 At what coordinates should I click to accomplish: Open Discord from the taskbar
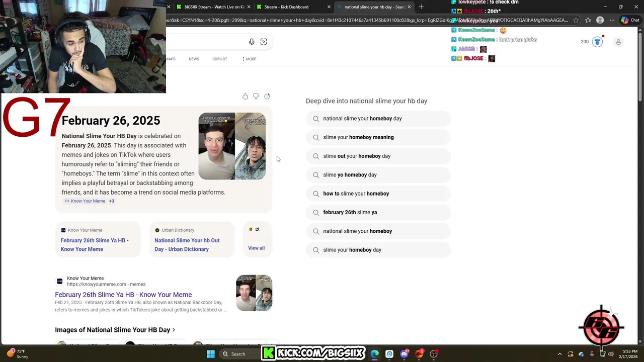405,354
